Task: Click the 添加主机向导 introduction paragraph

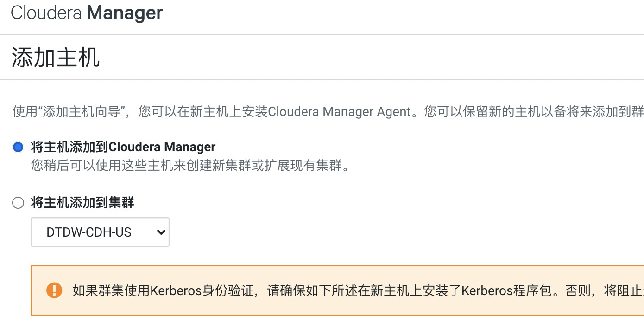Action: coord(328,112)
